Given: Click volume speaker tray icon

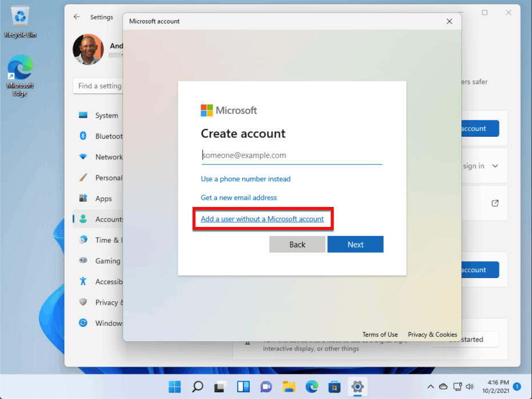Looking at the screenshot, I should click(x=470, y=386).
